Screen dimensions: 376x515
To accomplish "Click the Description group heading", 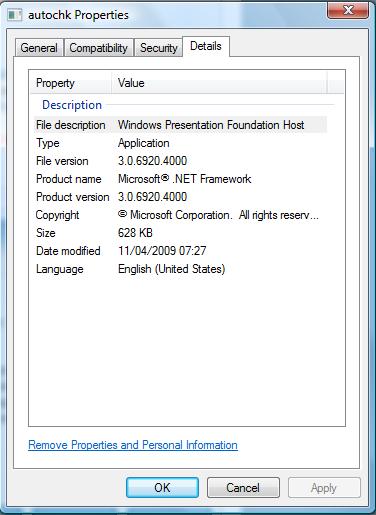I will point(72,105).
